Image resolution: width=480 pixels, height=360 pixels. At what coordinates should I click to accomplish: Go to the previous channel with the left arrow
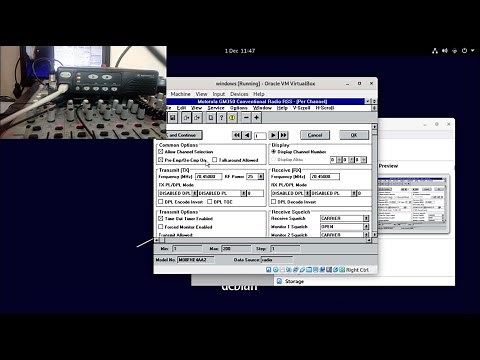click(247, 135)
